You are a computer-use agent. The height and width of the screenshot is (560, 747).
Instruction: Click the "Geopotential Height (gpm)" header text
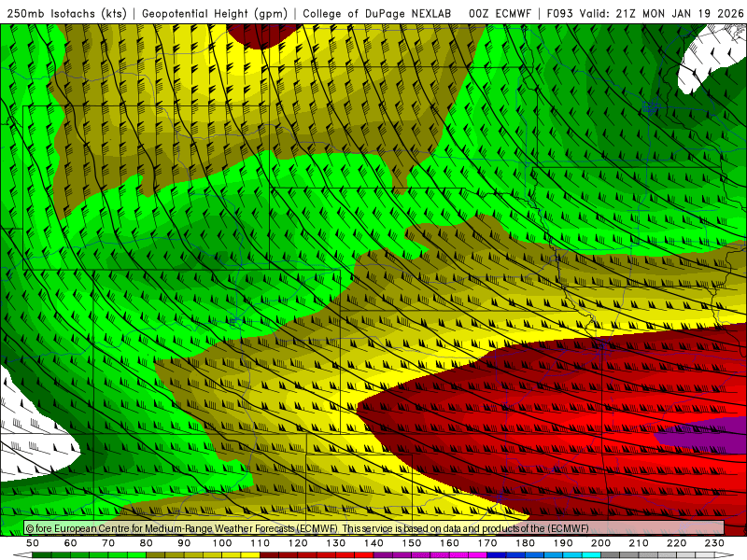pyautogui.click(x=215, y=13)
